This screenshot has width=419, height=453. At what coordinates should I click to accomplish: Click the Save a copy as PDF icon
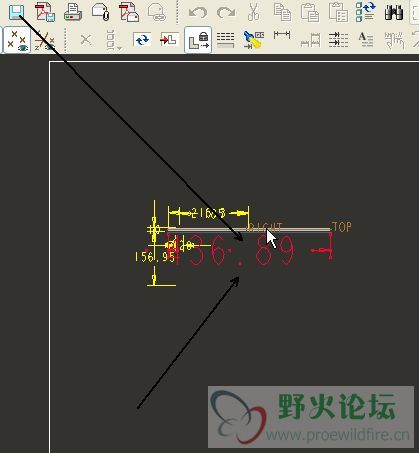45,12
